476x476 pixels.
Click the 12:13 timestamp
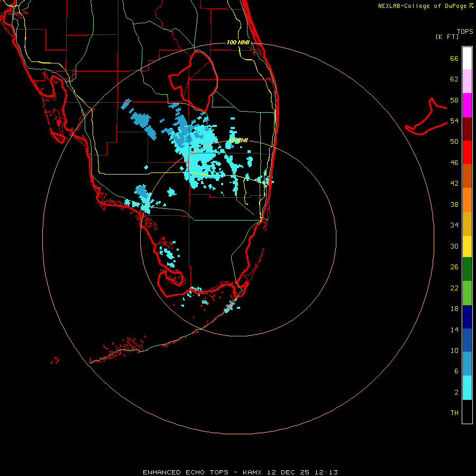(326, 472)
